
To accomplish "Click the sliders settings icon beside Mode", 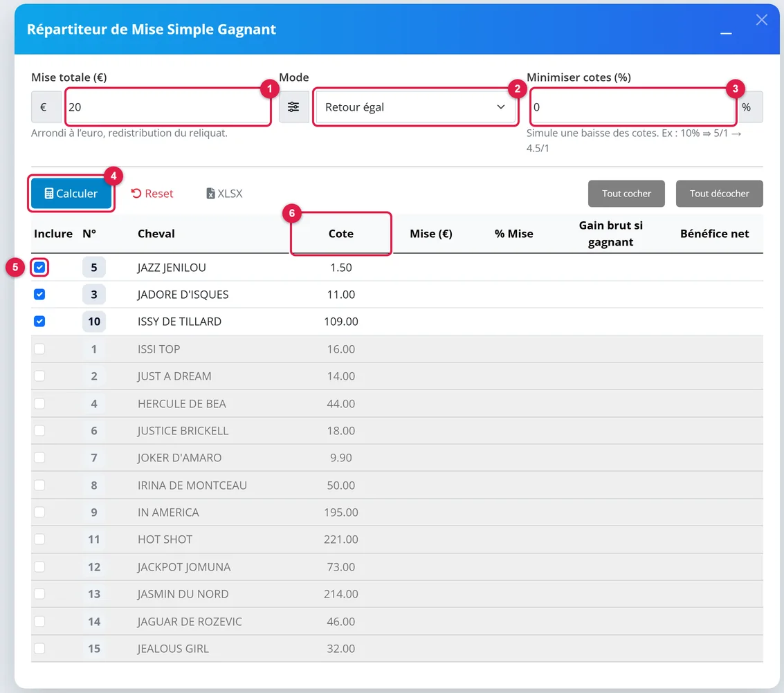I will (x=293, y=107).
